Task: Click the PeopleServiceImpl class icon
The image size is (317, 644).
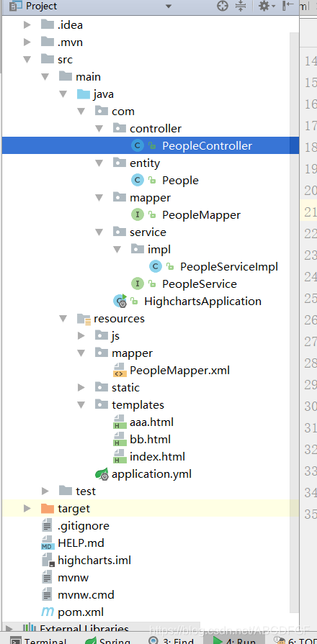Action: (x=155, y=266)
